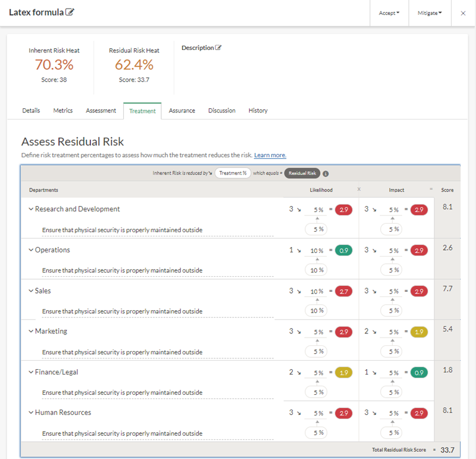
Task: Open the History tab
Action: point(258,111)
